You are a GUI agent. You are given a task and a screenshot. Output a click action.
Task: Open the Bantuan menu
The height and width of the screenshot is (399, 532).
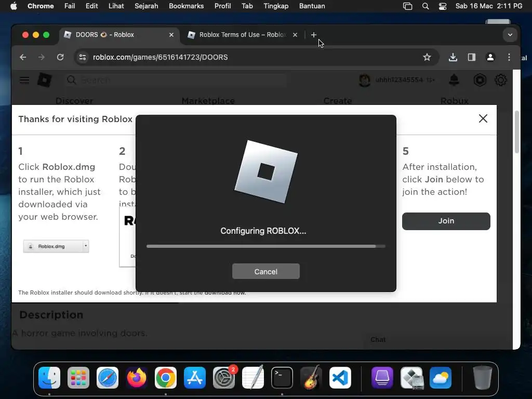tap(312, 6)
